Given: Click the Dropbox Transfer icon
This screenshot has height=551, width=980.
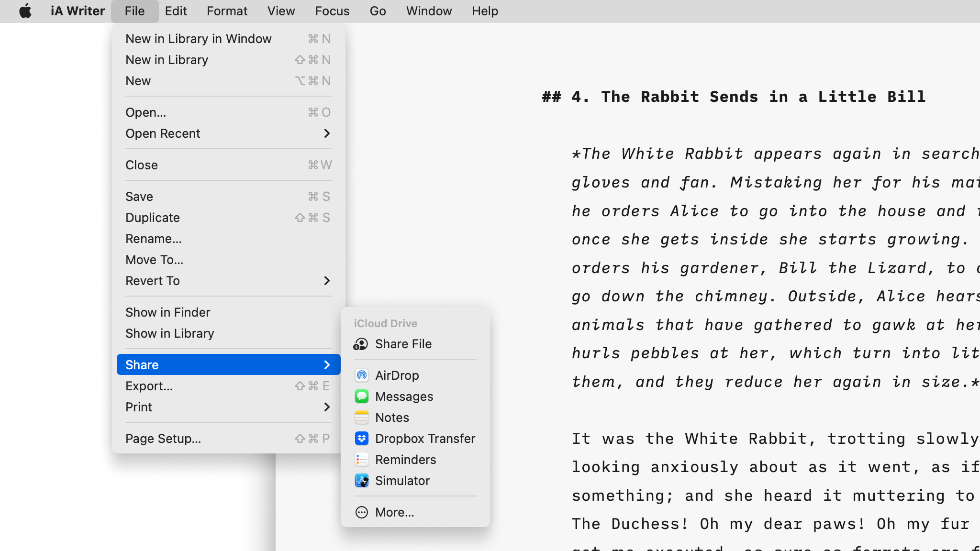Looking at the screenshot, I should [362, 439].
